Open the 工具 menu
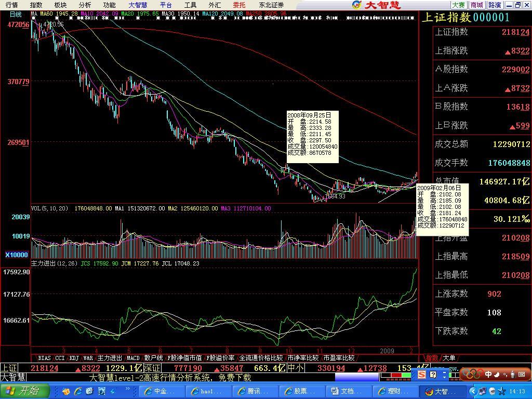Screen dimensions: 532x399 pos(190,5)
